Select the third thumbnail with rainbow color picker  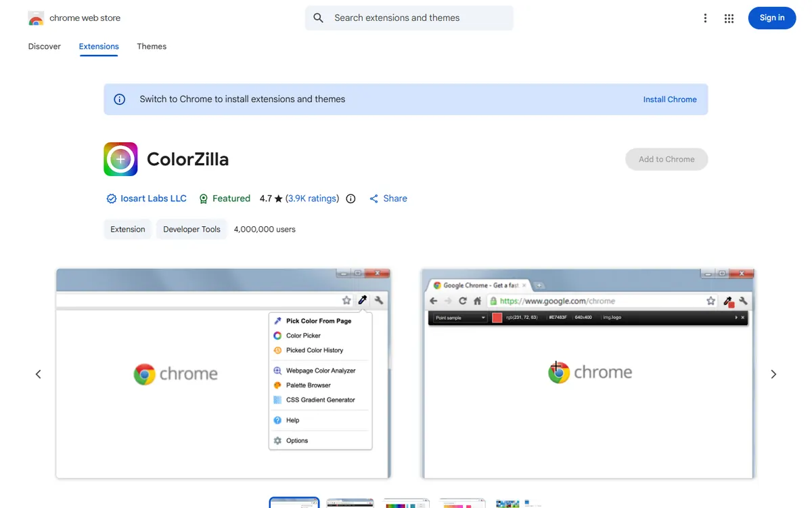click(x=407, y=503)
